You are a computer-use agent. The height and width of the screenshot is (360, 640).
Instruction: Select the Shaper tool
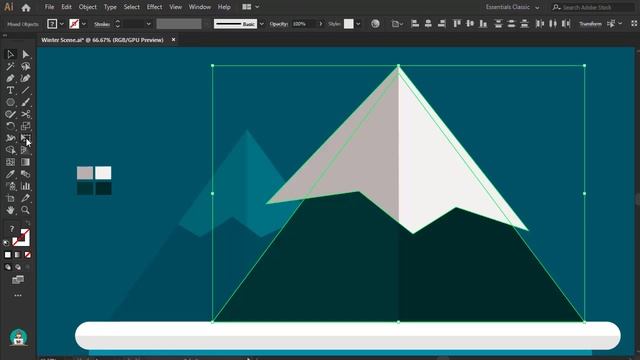coord(10,114)
